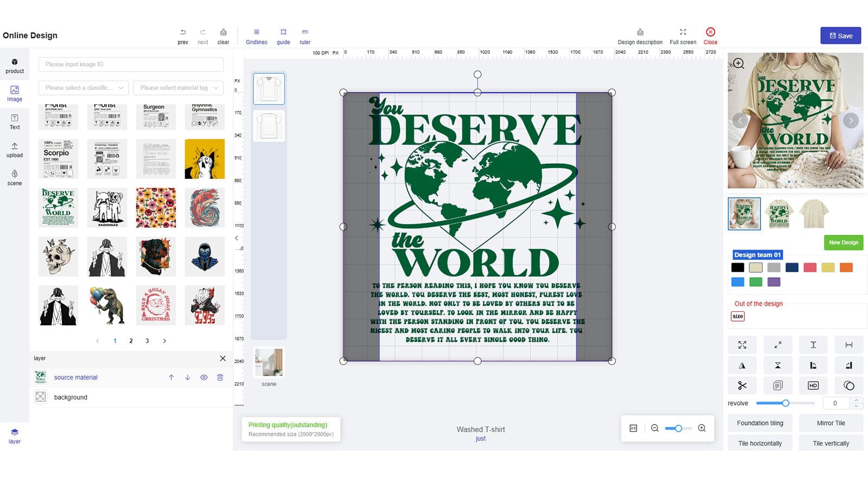Open the upload tab in sidebar
868x488 pixels.
(x=15, y=150)
